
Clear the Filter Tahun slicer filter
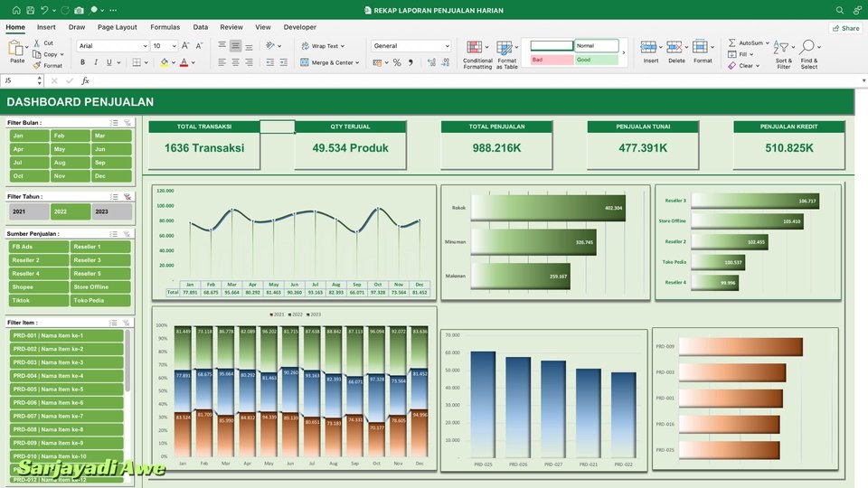click(x=127, y=196)
